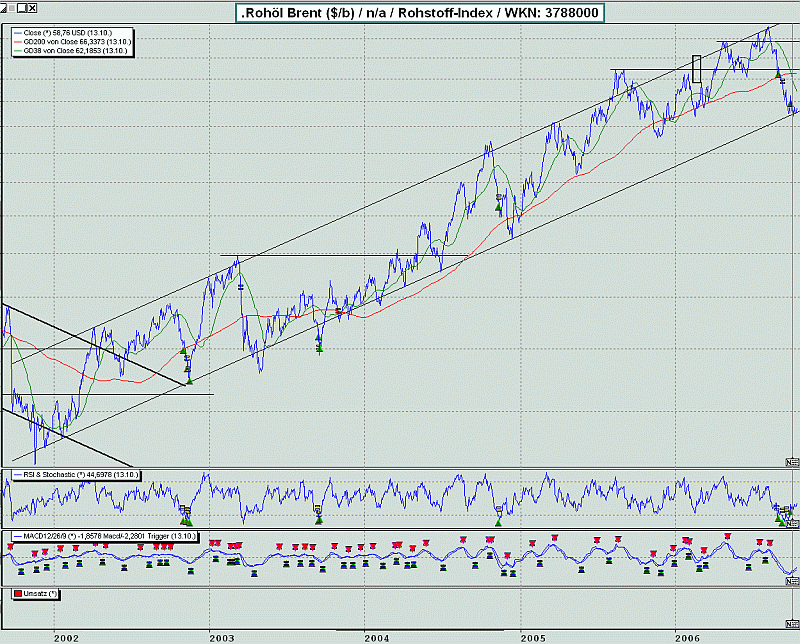Click the red Umsatz legend color swatch
Viewport: 800px width, 644px height.
point(18,594)
